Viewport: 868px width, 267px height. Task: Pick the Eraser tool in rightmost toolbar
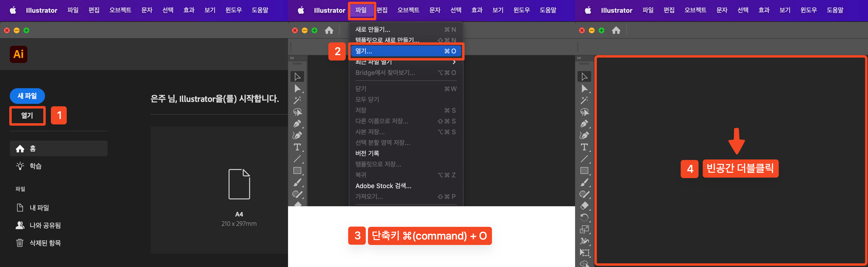(584, 206)
